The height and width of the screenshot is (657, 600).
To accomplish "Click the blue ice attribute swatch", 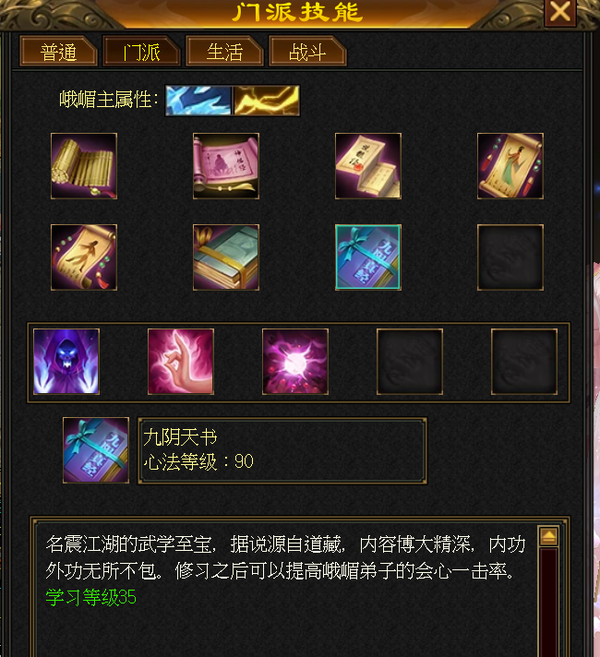I will click(x=199, y=101).
